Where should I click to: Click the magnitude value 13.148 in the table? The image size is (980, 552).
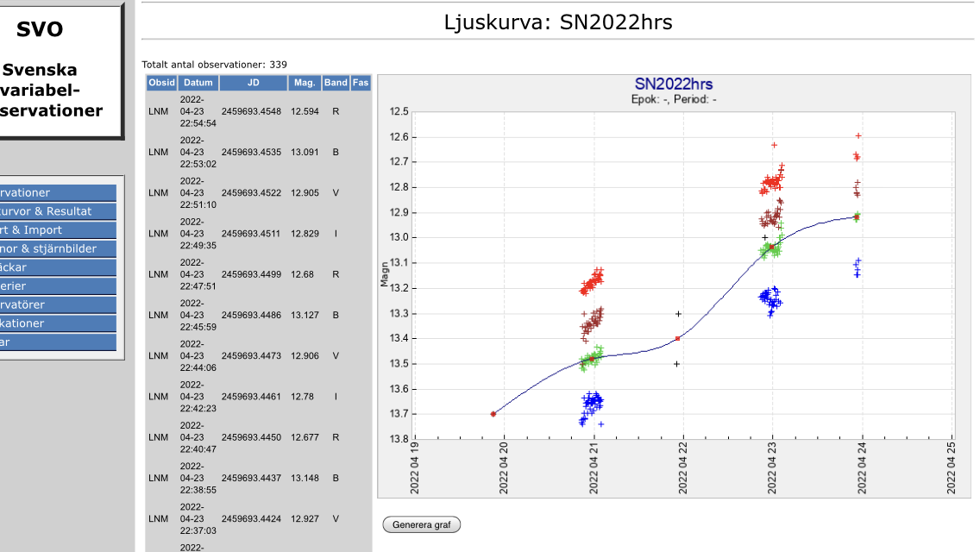click(x=305, y=478)
